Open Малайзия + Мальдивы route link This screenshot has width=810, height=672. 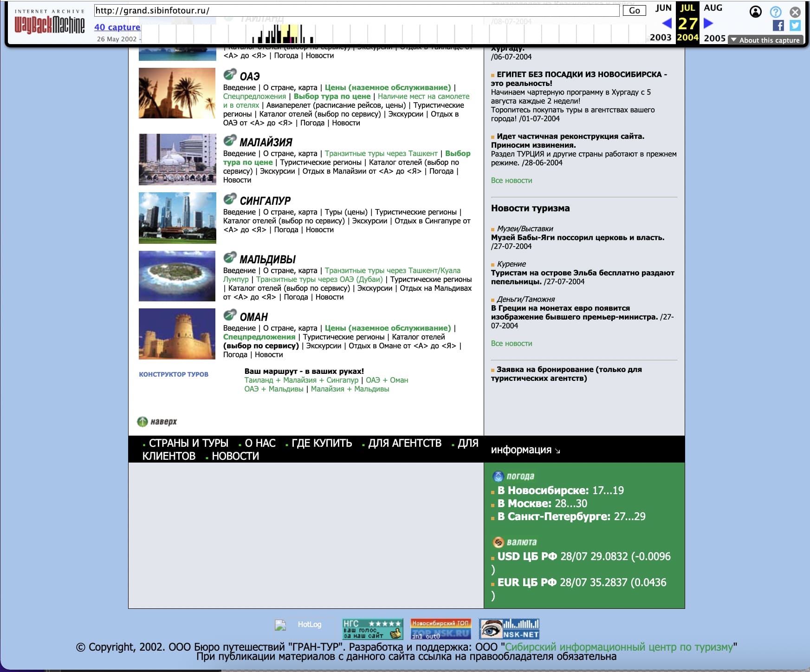click(350, 389)
